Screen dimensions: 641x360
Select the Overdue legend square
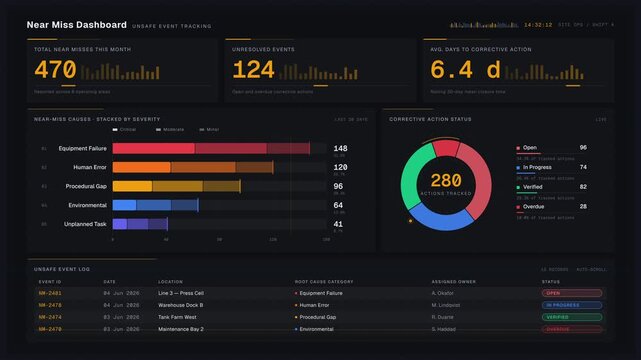518,207
